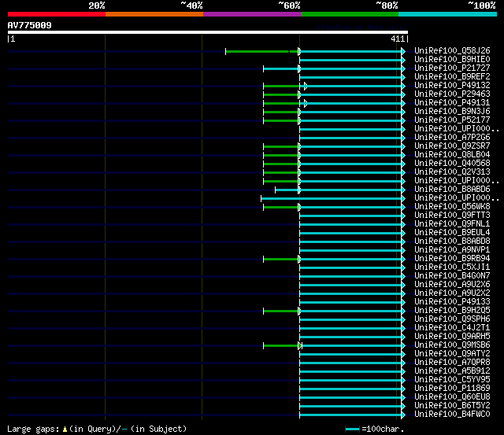Open hit UniRef100_Q60EU8
The width and height of the screenshot is (504, 435).
pos(452,397)
